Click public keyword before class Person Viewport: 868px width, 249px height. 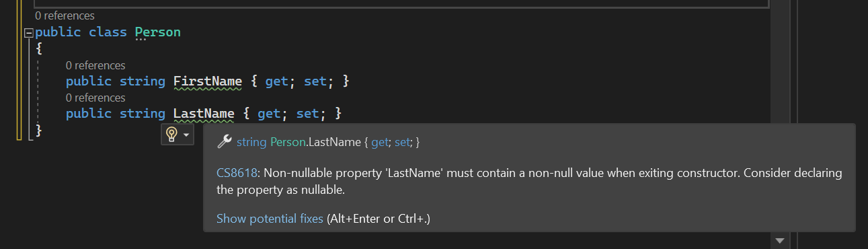[x=58, y=32]
